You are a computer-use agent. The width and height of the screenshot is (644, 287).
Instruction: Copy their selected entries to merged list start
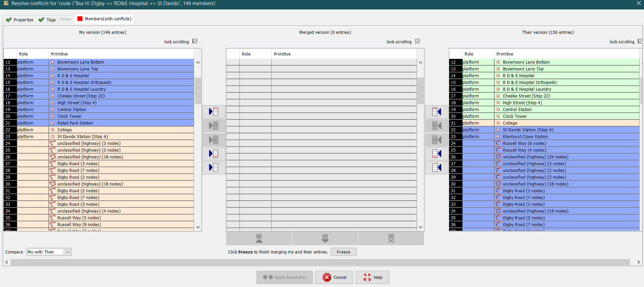[437, 112]
